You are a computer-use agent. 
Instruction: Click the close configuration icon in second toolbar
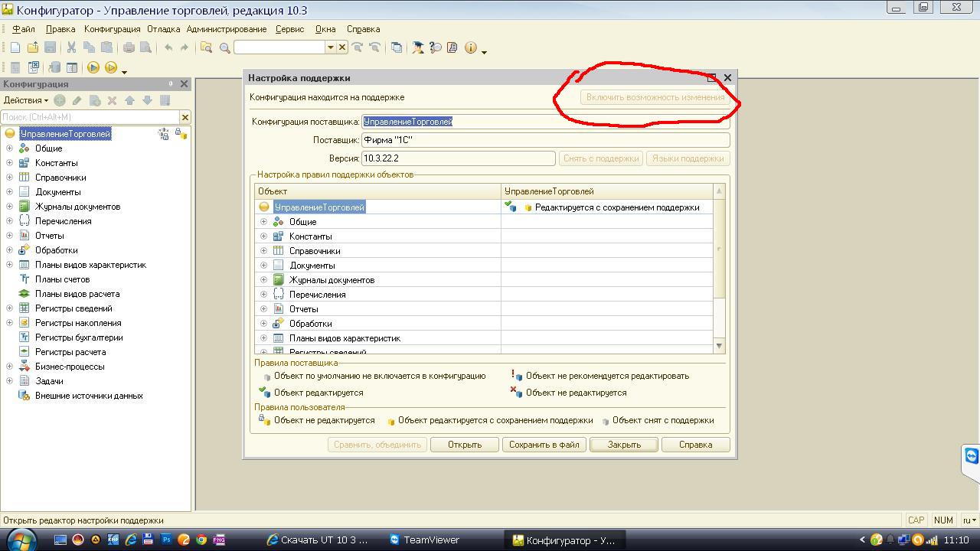coord(34,67)
